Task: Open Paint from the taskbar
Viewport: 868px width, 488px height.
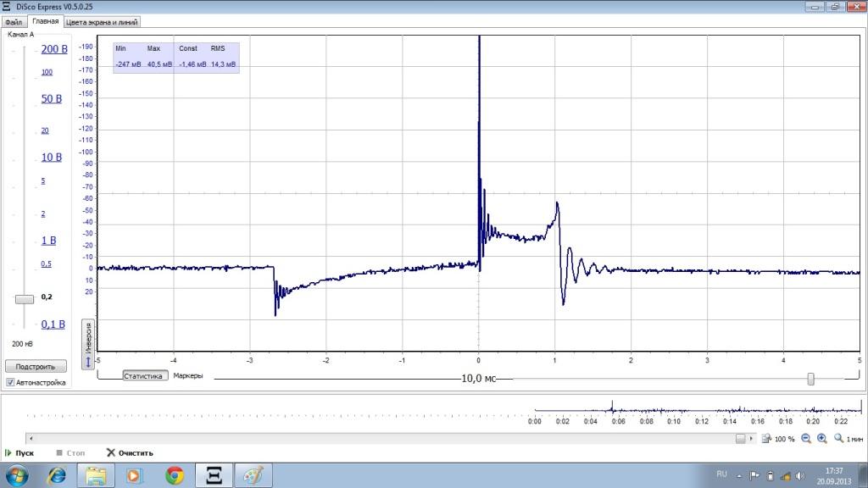Action: pos(253,475)
